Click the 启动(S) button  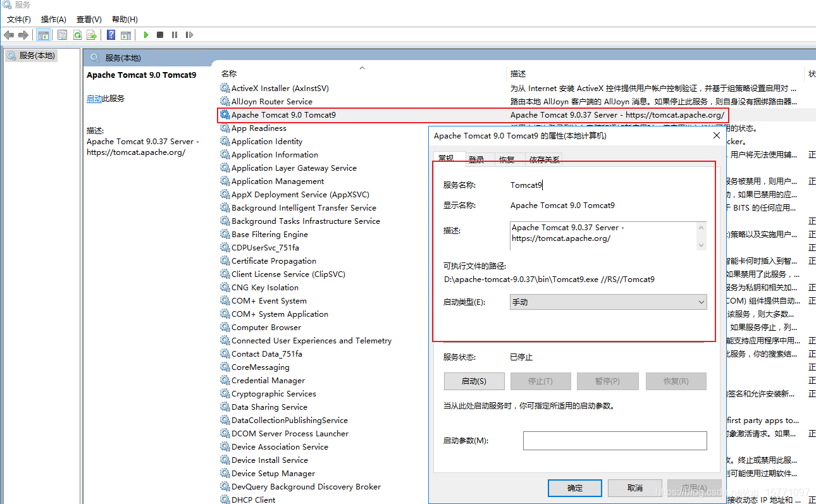474,381
